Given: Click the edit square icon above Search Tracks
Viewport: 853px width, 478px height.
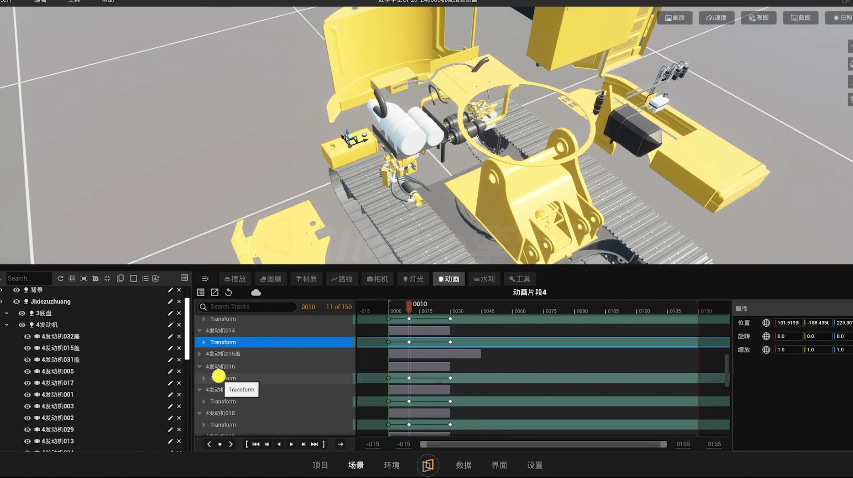Looking at the screenshot, I should 214,293.
